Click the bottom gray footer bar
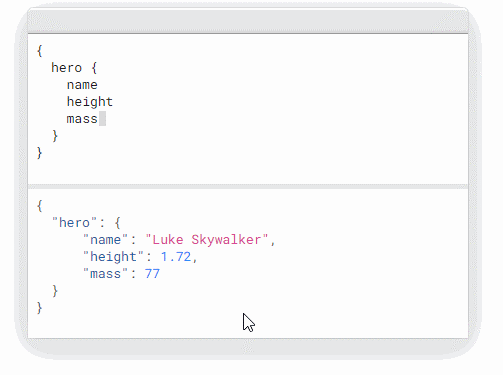 (248, 348)
